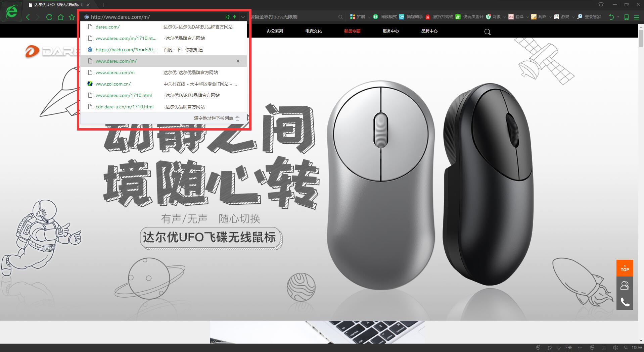Expand the undo closed tabs dropdown arrow
Viewport: 644px width, 352px height.
coord(618,17)
